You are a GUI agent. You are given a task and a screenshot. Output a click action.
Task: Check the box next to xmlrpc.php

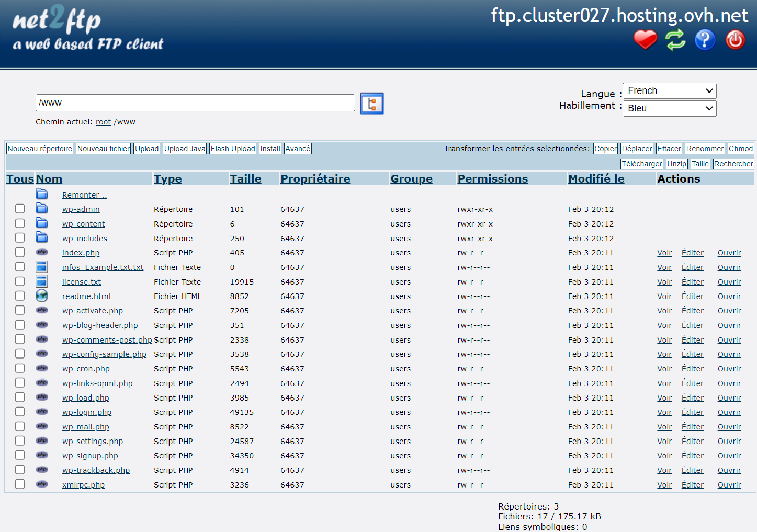20,484
